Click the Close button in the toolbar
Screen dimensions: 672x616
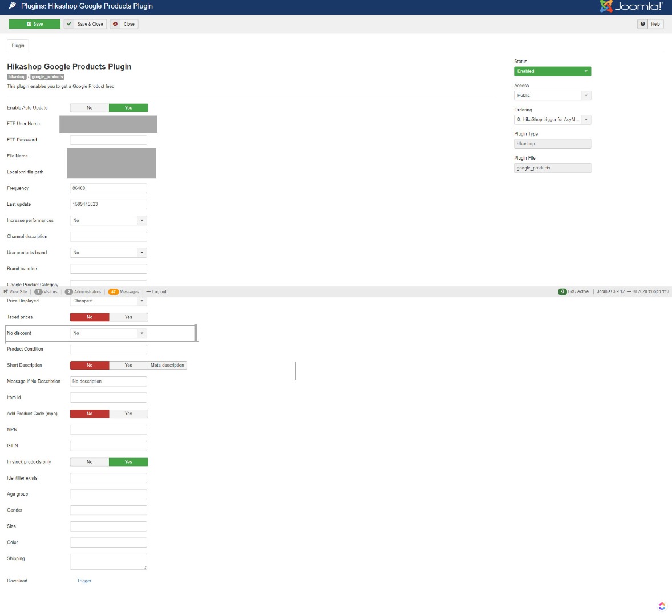[124, 24]
